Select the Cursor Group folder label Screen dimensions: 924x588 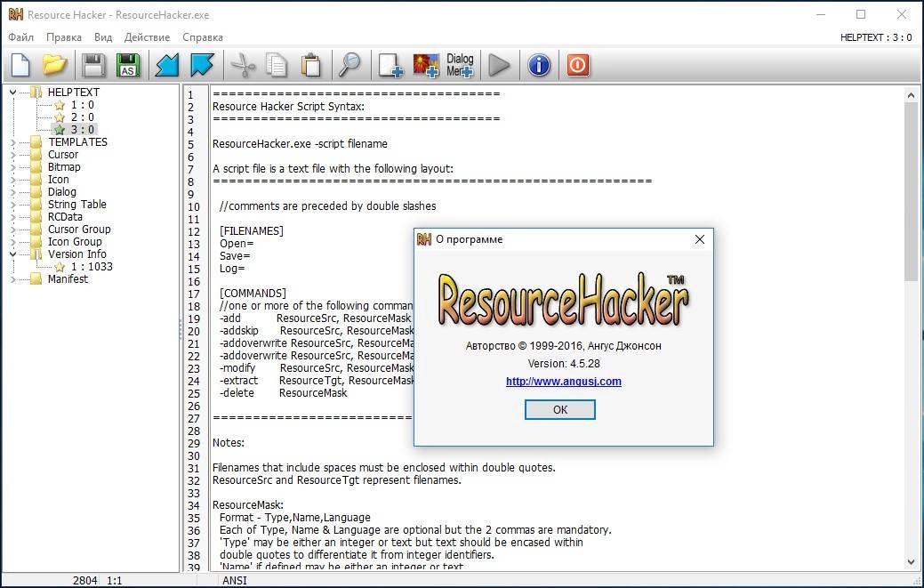pyautogui.click(x=79, y=230)
